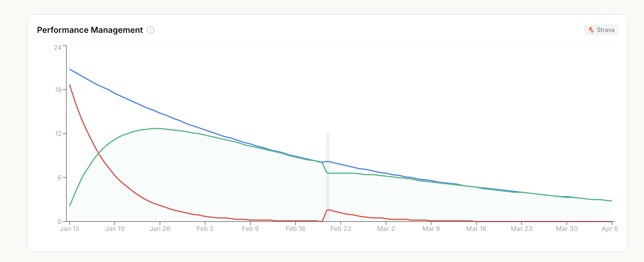Click the Strava source badge label
The width and height of the screenshot is (644, 262).
(x=605, y=30)
